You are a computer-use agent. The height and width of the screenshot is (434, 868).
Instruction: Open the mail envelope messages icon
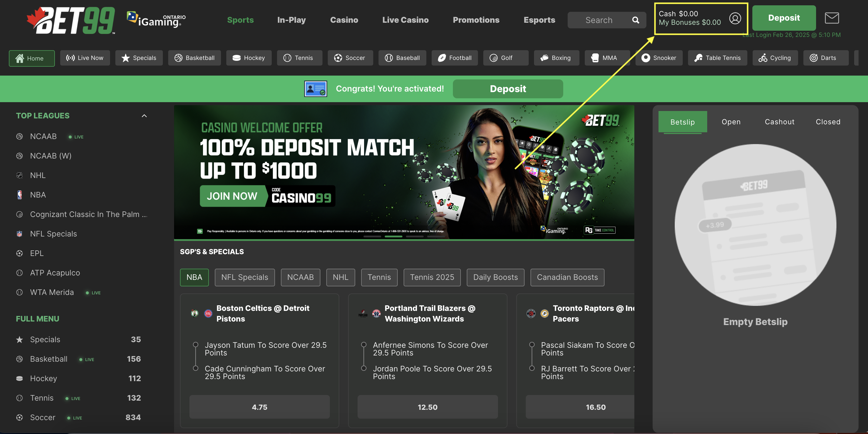pos(832,18)
